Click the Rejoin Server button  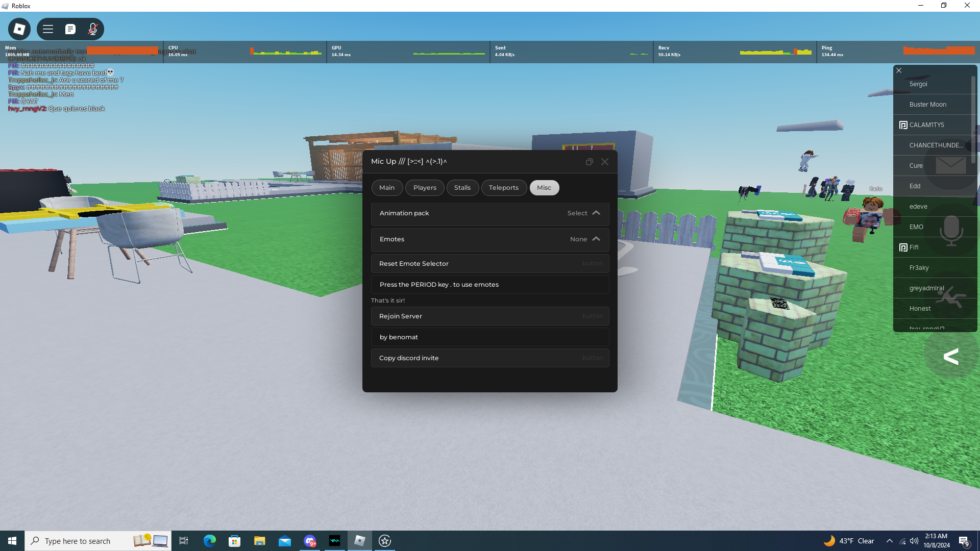pos(490,316)
